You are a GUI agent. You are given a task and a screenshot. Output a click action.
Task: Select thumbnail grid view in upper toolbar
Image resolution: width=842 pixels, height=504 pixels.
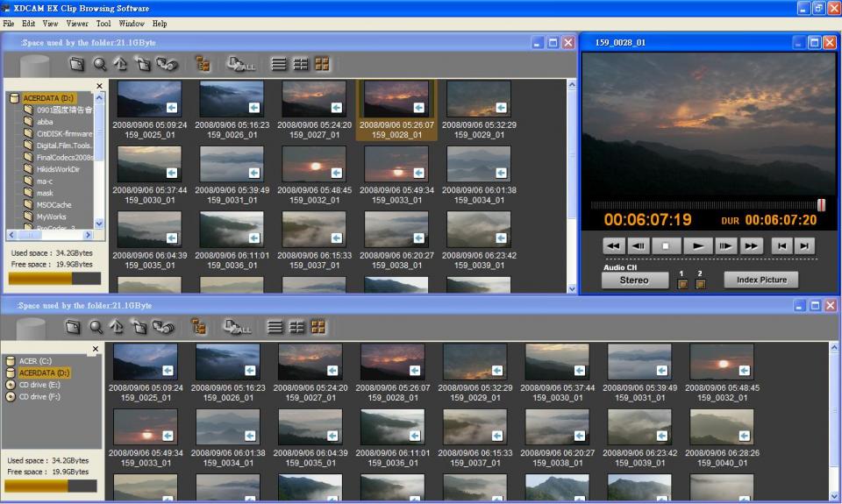pyautogui.click(x=322, y=64)
